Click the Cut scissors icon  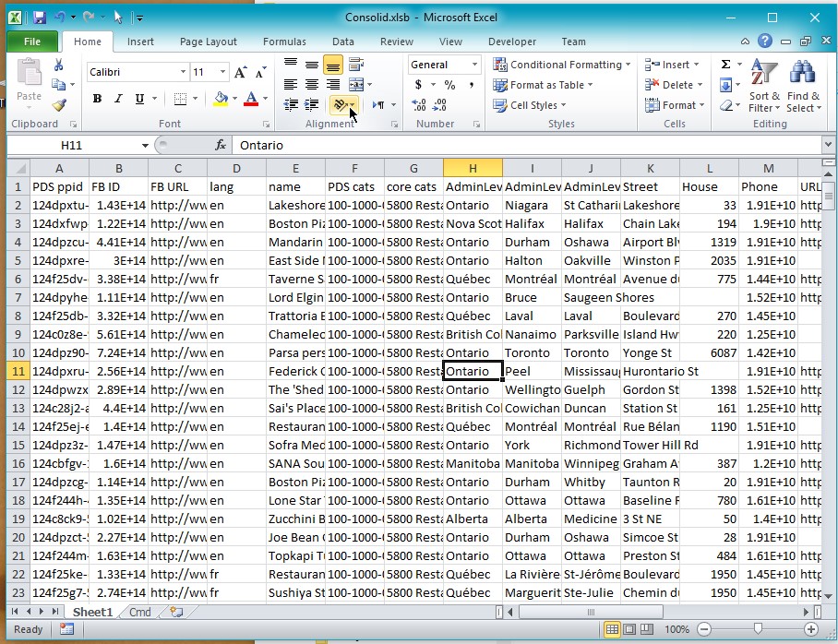point(59,65)
